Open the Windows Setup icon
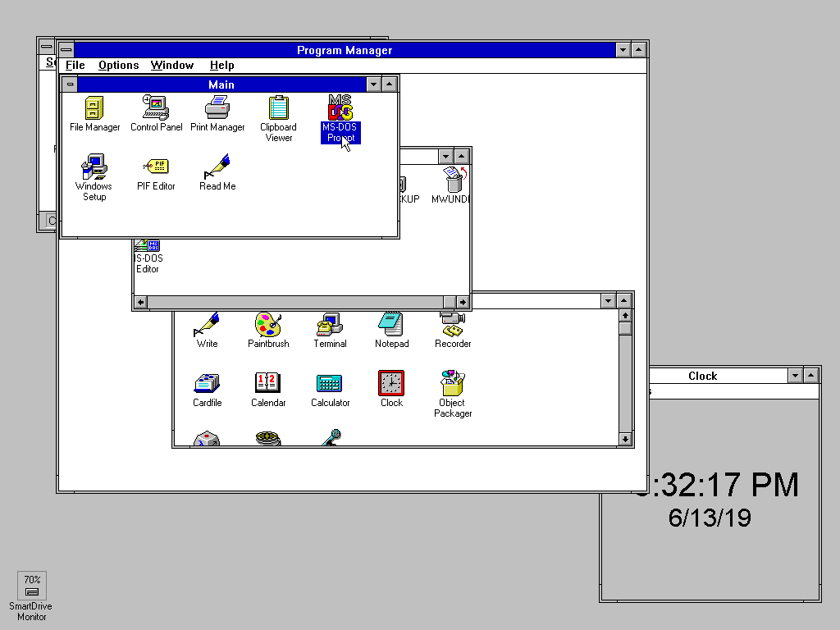The width and height of the screenshot is (840, 630). pos(94,167)
